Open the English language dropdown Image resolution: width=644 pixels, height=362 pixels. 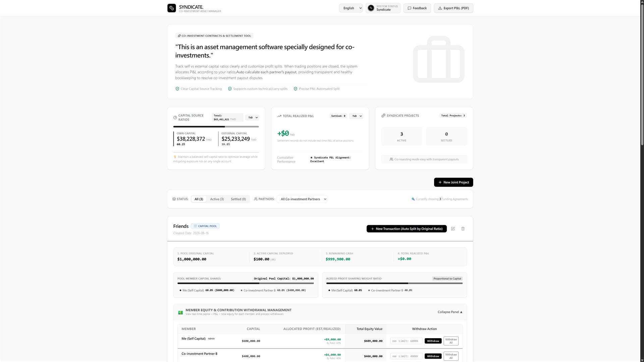[x=351, y=8]
